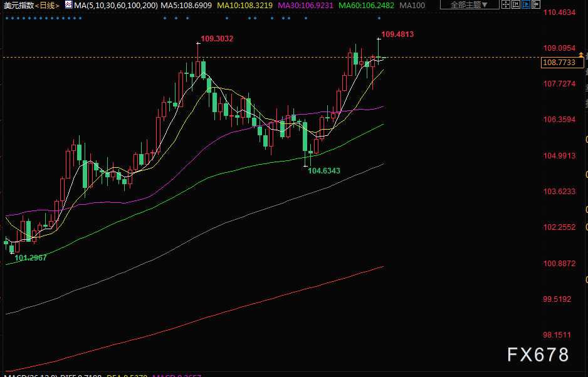
Task: Click the blue event dot above the latest candle
Action: pyautogui.click(x=379, y=18)
